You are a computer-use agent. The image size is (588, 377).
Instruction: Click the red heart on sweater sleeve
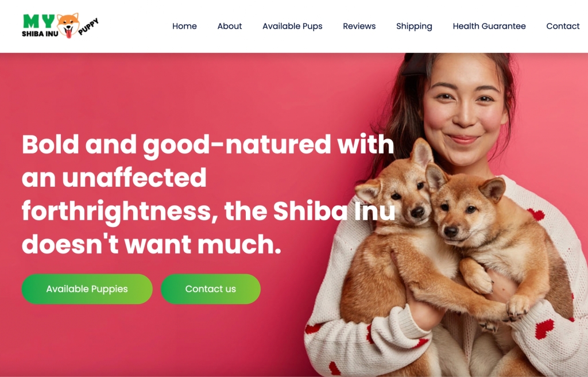(544, 329)
